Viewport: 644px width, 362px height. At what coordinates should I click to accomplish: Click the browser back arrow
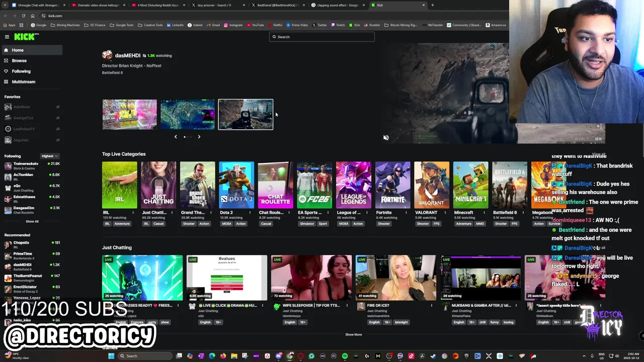5,16
